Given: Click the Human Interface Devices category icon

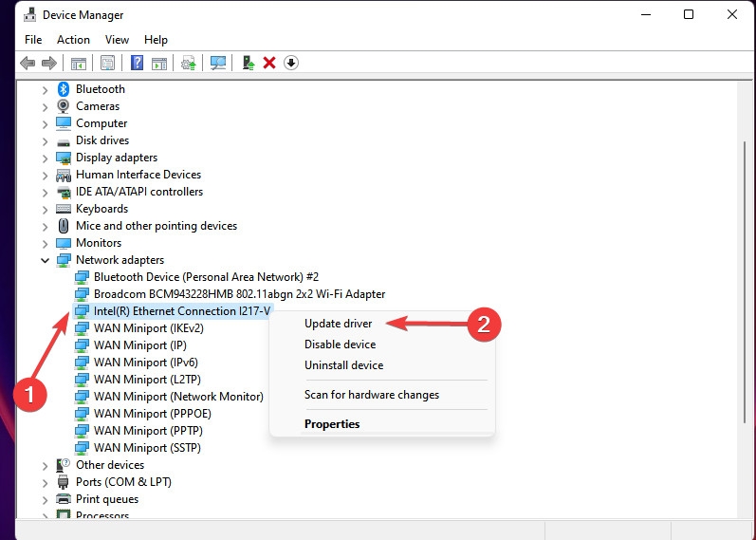Looking at the screenshot, I should click(x=64, y=175).
